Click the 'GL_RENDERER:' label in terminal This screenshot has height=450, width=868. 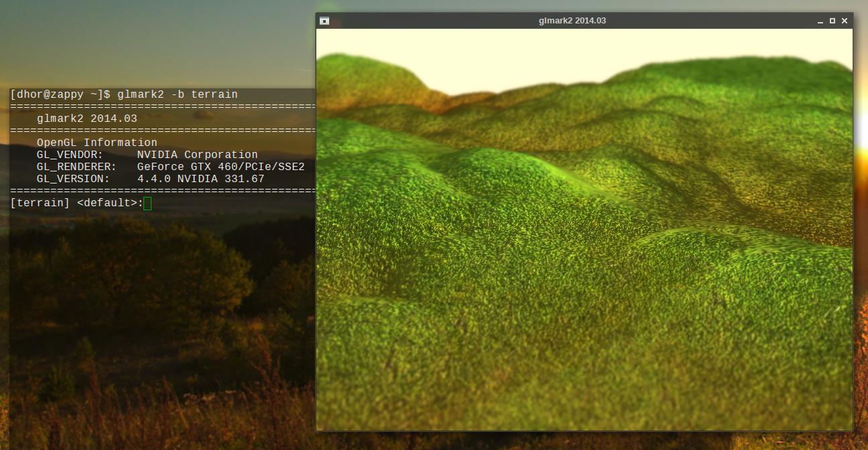point(77,167)
